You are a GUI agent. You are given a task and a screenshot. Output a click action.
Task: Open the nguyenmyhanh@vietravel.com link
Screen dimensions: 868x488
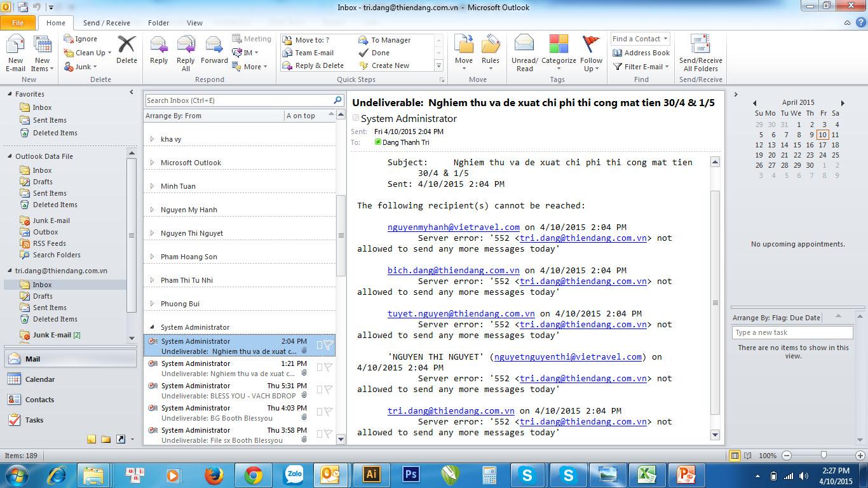click(454, 227)
